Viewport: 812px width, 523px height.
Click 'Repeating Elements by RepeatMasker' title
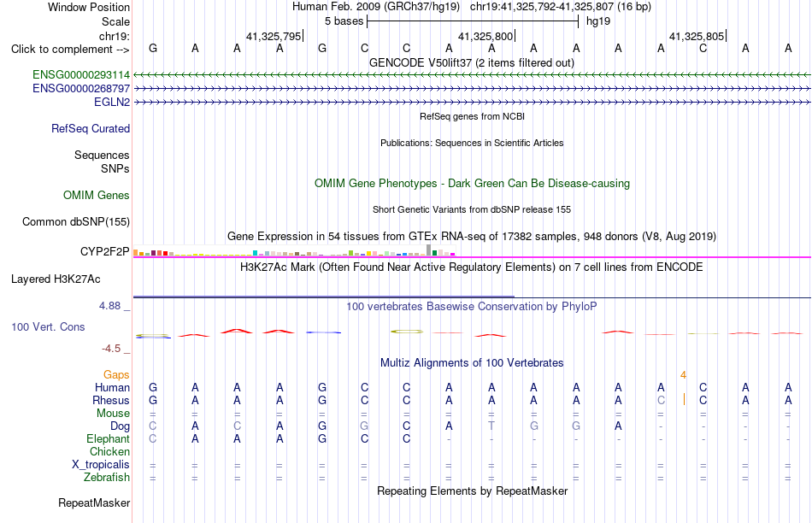point(473,491)
